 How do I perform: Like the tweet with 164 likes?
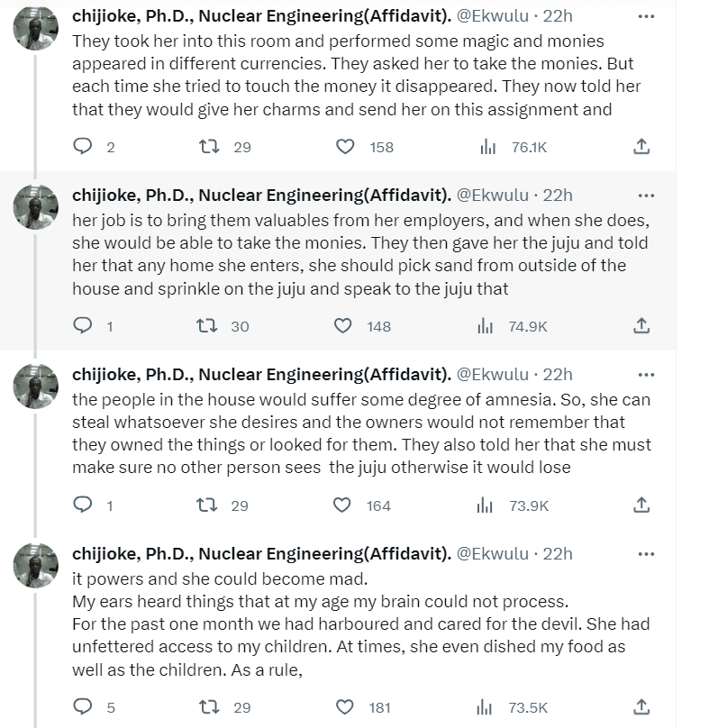[x=342, y=505]
